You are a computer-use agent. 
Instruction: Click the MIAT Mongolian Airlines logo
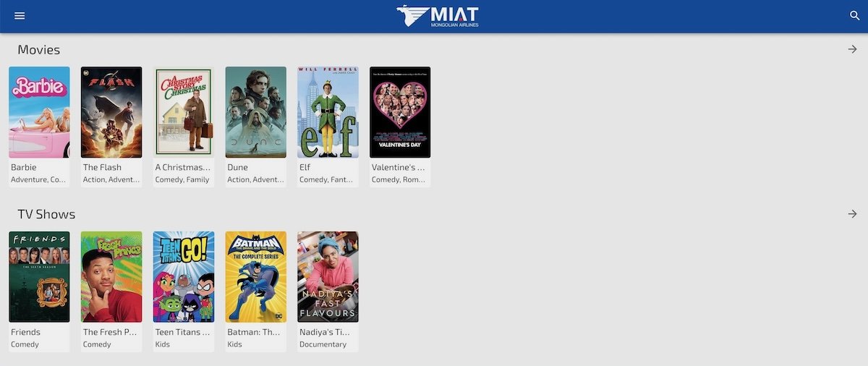(438, 16)
